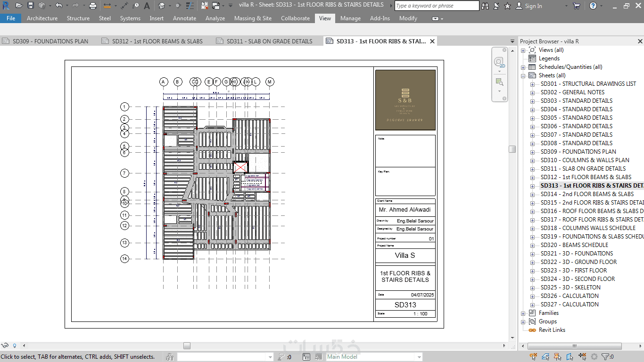This screenshot has height=362, width=644.
Task: Toggle Select Elements by Face in the status bar
Action: pyautogui.click(x=570, y=357)
